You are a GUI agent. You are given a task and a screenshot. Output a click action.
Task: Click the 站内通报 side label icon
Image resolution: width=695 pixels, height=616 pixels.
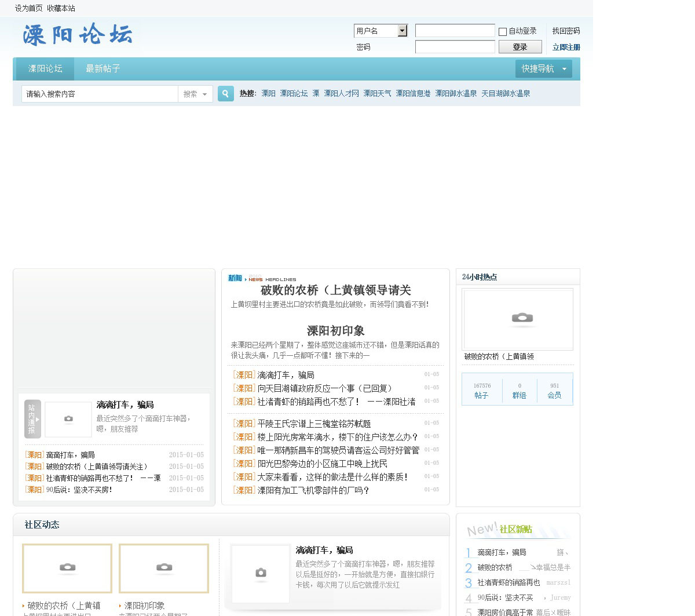32,419
